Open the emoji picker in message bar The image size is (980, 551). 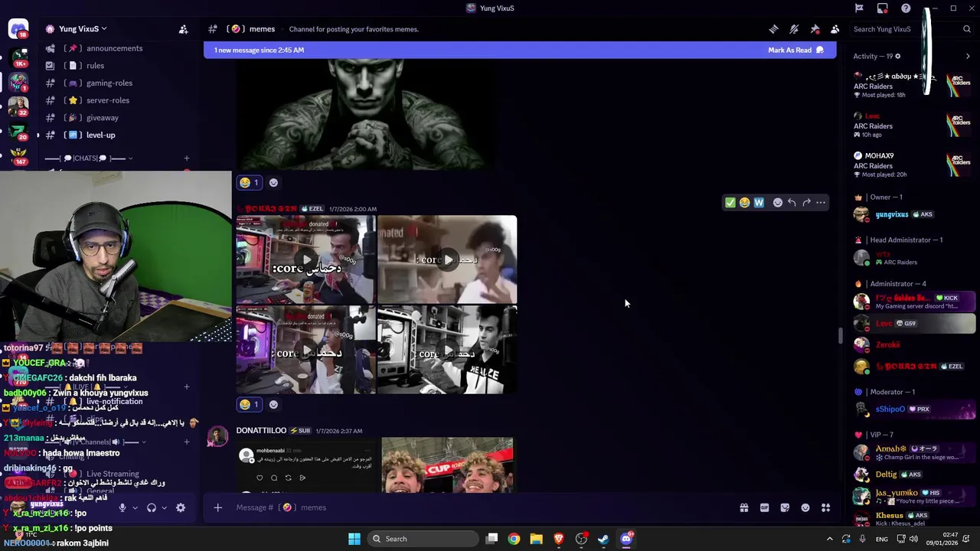click(805, 507)
